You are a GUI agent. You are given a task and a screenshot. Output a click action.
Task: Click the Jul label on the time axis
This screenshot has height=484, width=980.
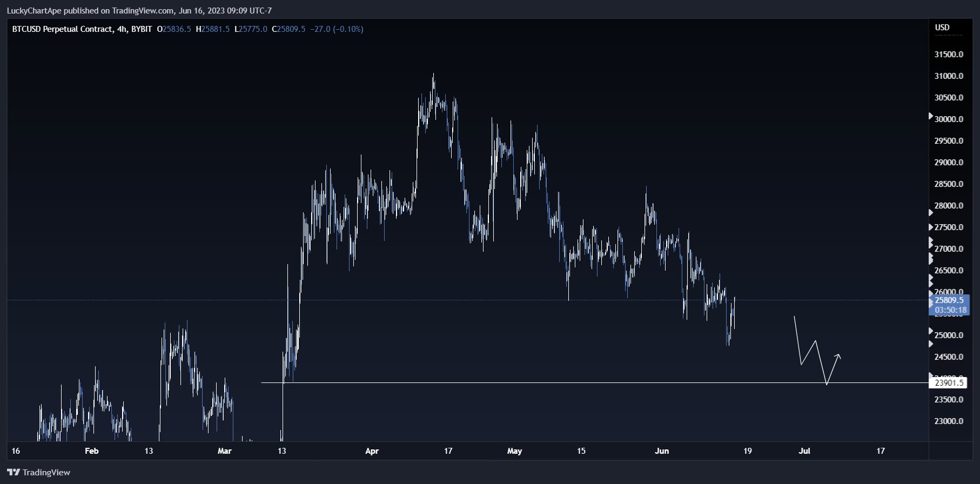804,451
